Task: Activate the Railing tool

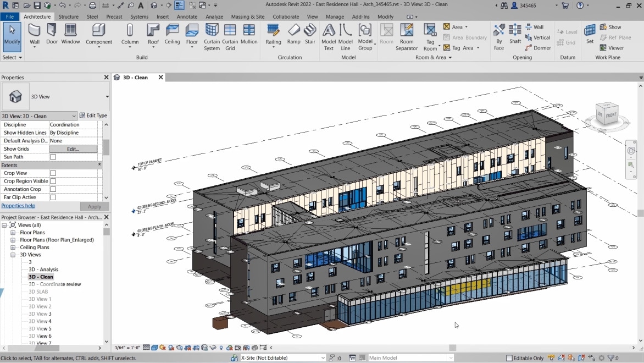Action: [273, 35]
